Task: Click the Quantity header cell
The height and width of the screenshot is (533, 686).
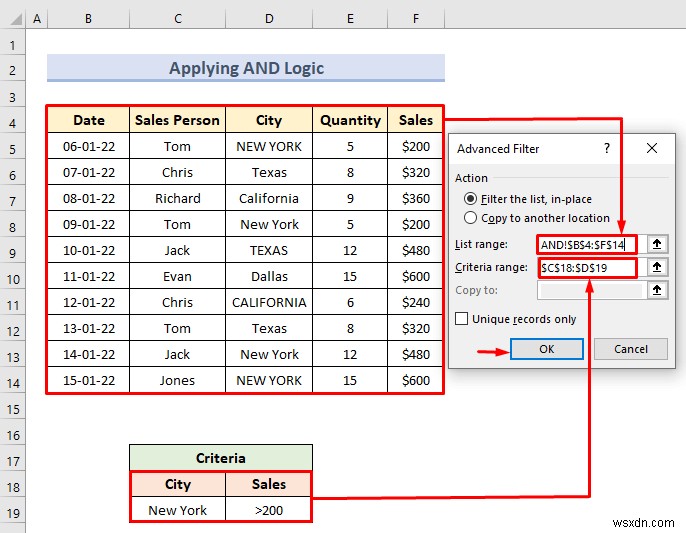Action: coord(350,119)
